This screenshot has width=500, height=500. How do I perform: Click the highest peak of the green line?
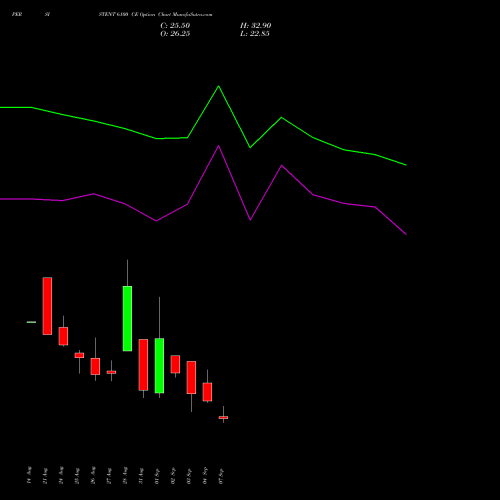click(219, 86)
